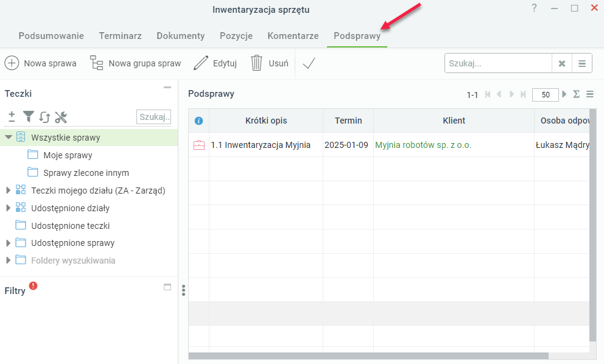Go to the first page of Podsprawy

[488, 94]
